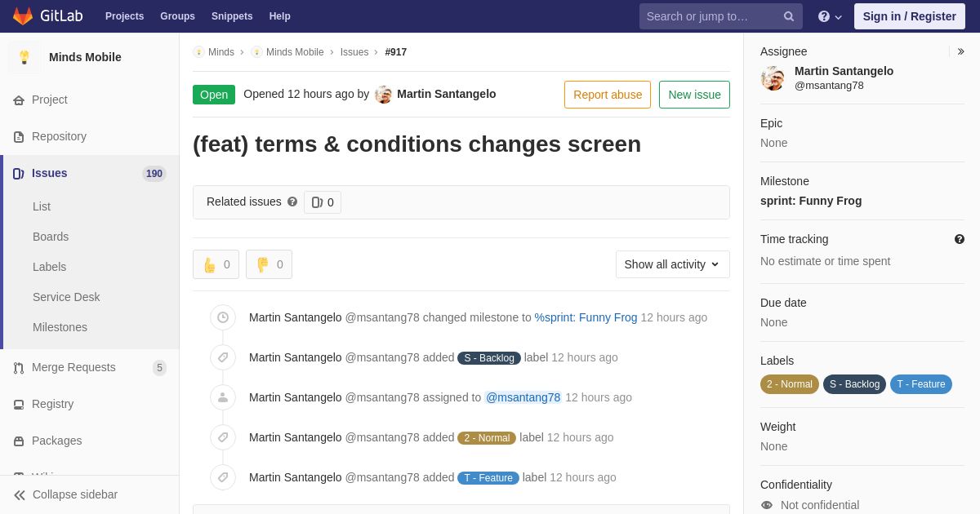Click the Collapse sidebar chevrons icon
The height and width of the screenshot is (514, 980).
tap(20, 495)
